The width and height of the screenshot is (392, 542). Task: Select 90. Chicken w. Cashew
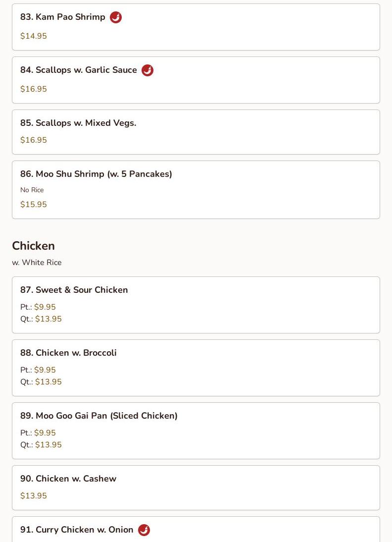tap(68, 479)
